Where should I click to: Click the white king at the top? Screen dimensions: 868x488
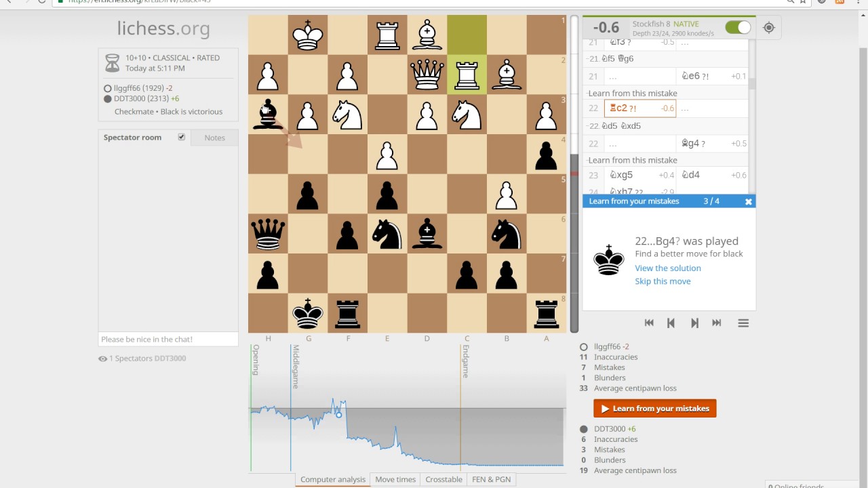[308, 35]
